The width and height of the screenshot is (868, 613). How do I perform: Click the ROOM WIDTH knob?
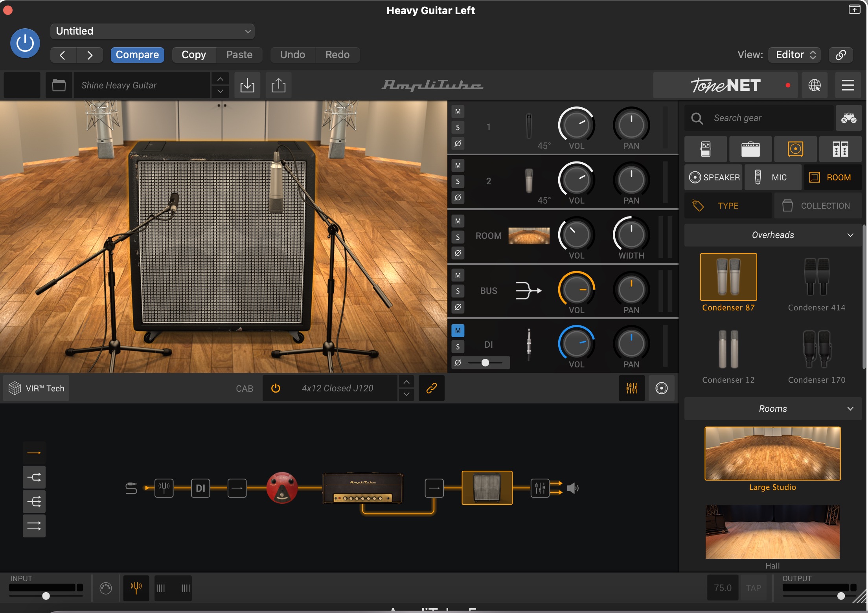tap(631, 235)
